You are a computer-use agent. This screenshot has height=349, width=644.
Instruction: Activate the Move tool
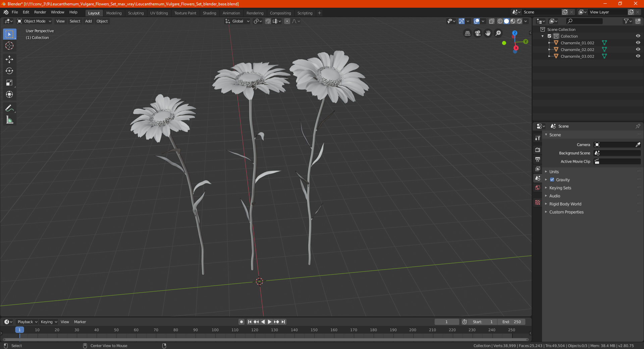pyautogui.click(x=9, y=59)
